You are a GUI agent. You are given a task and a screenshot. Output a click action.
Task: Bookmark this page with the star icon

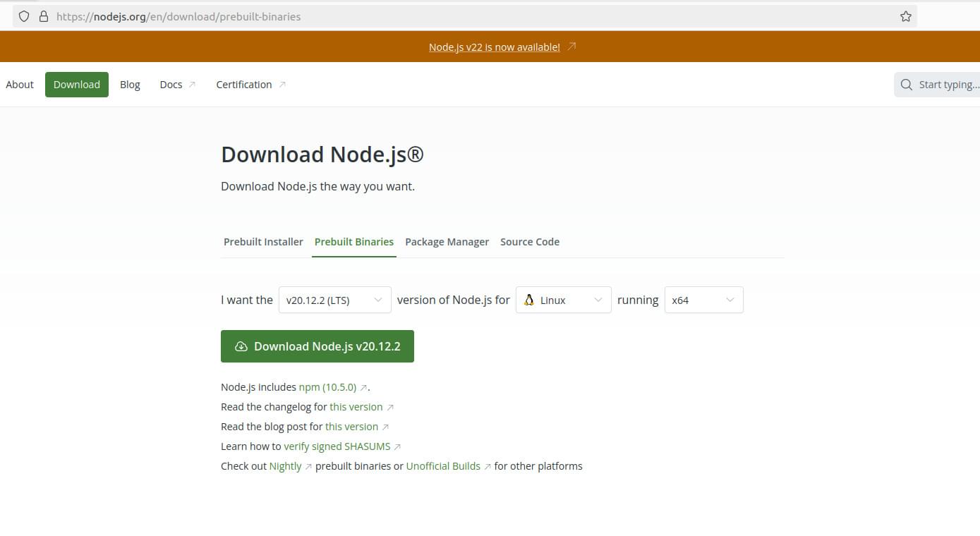tap(906, 16)
